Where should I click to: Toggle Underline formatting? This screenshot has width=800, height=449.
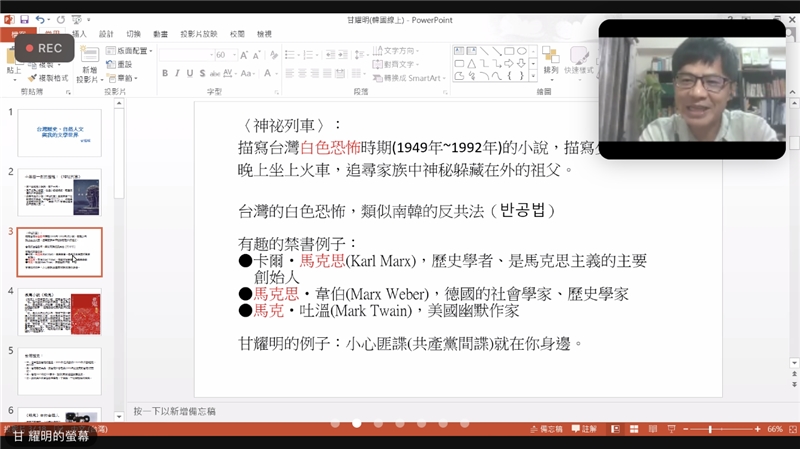tap(190, 73)
